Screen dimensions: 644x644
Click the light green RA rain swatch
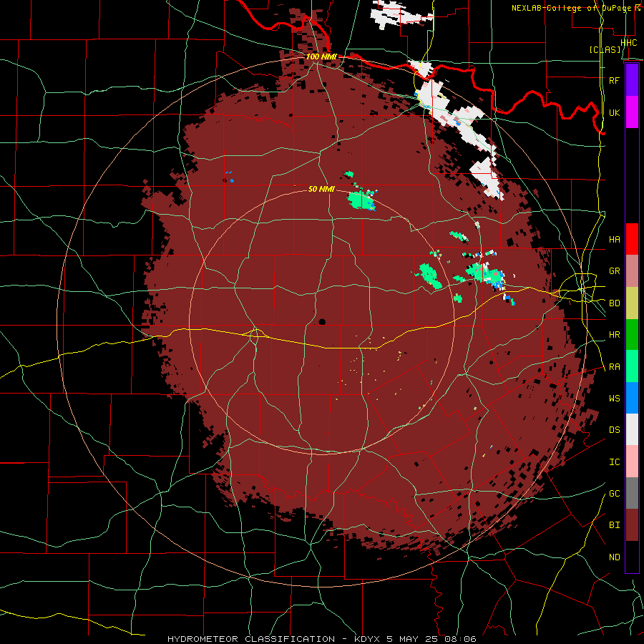(632, 366)
